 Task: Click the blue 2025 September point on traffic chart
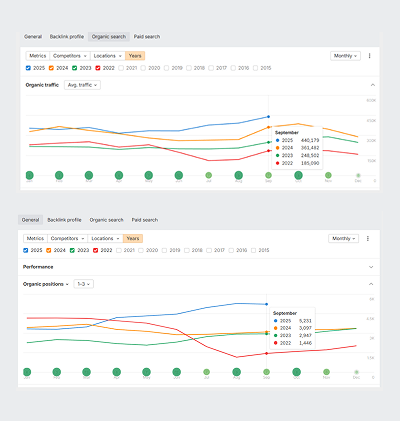[268, 117]
